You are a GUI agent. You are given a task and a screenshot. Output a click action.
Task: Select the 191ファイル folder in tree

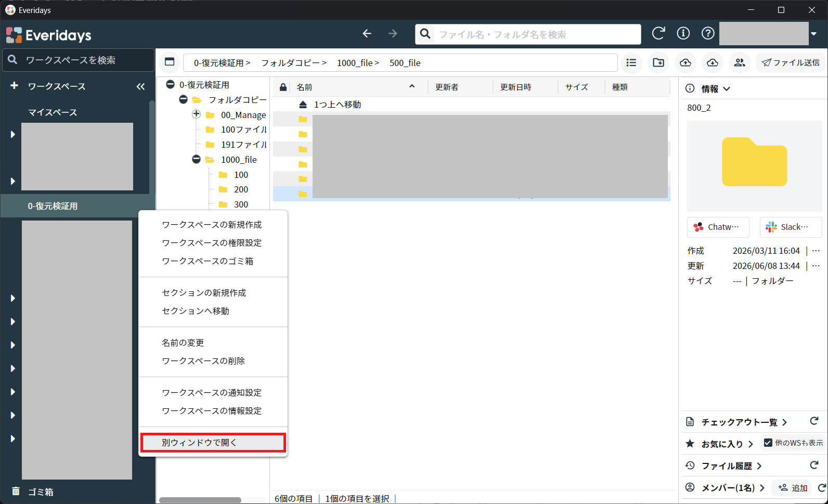(x=243, y=145)
